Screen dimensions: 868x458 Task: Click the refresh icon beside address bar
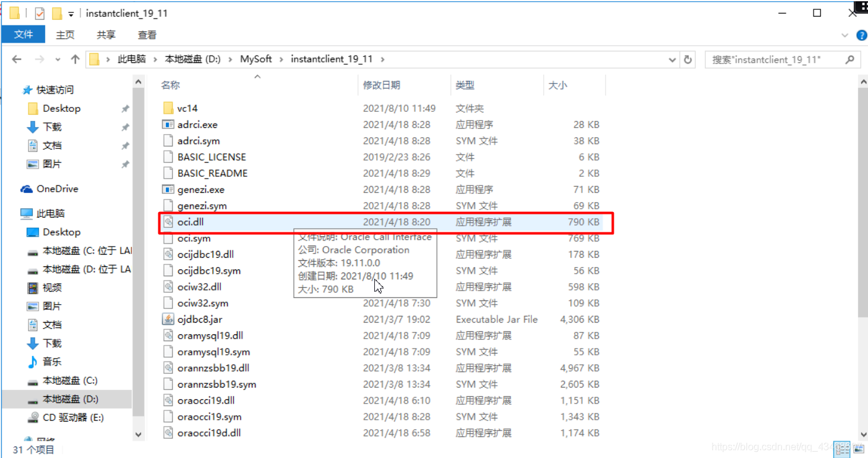687,59
